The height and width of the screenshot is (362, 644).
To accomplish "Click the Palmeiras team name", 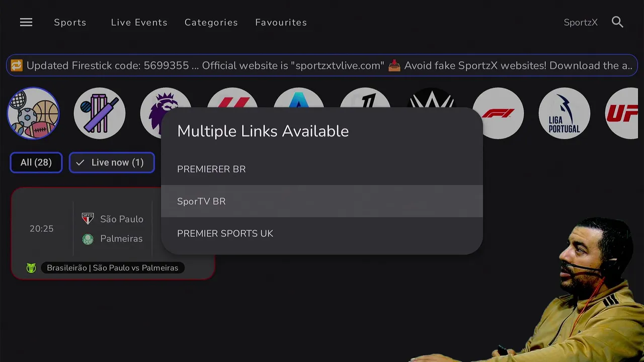I will click(121, 239).
